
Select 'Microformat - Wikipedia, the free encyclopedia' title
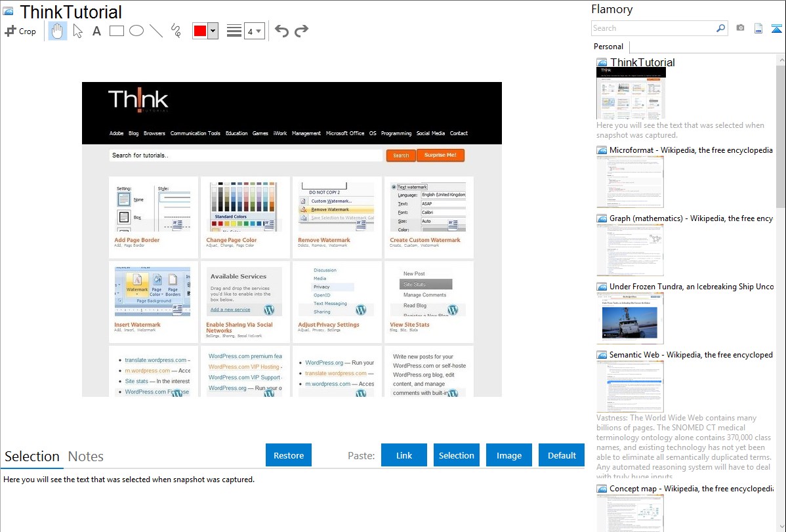(691, 150)
